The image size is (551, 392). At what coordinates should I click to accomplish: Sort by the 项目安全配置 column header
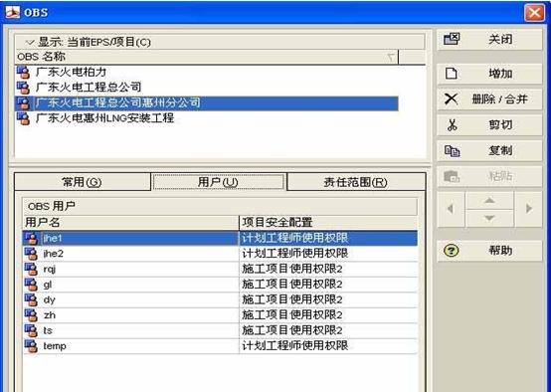[328, 223]
